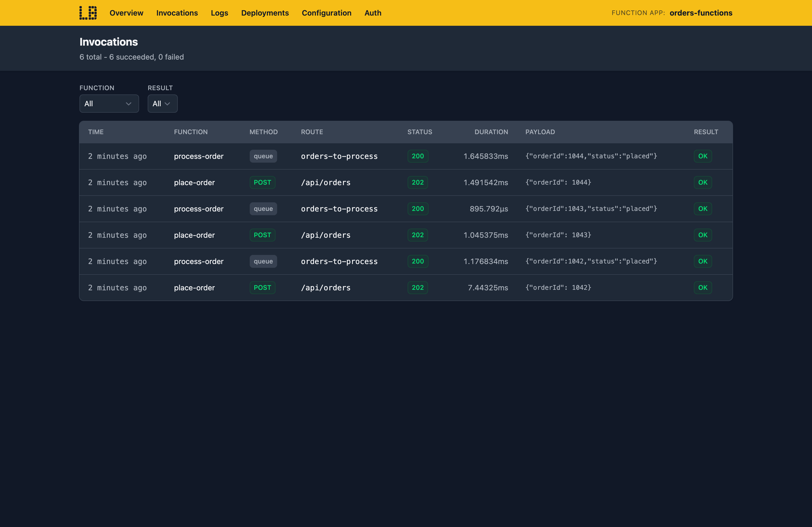812x527 pixels.
Task: Click the Function column header
Action: tap(191, 132)
